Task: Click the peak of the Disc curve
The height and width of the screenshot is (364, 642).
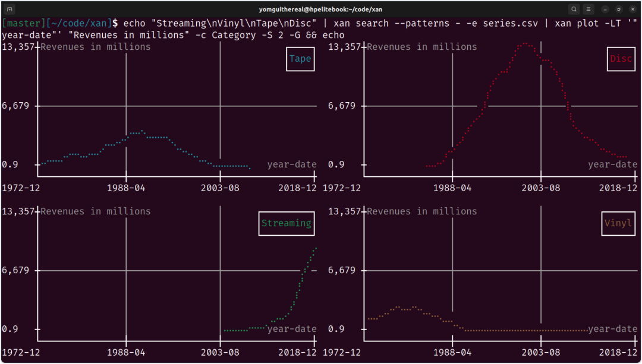Action: [x=525, y=43]
